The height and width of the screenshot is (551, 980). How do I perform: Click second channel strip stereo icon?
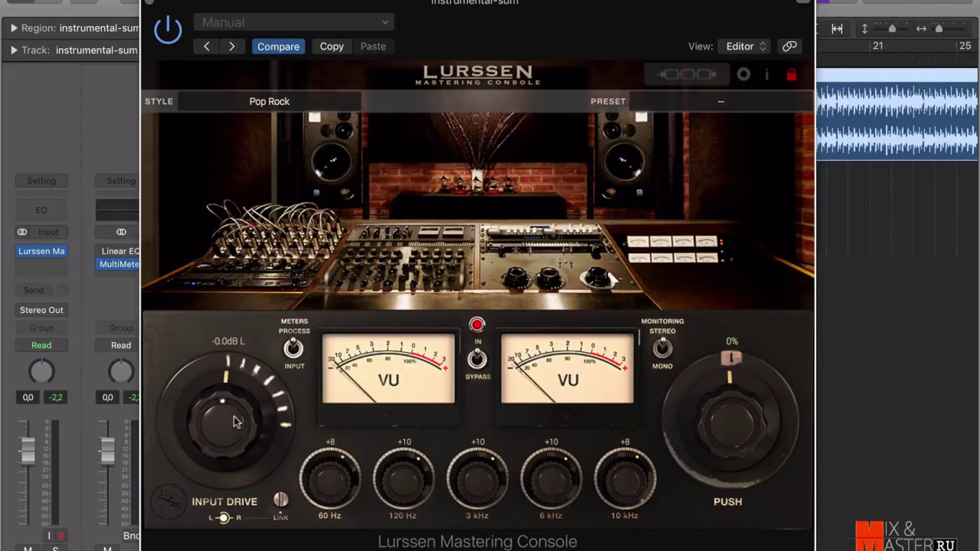click(x=121, y=232)
